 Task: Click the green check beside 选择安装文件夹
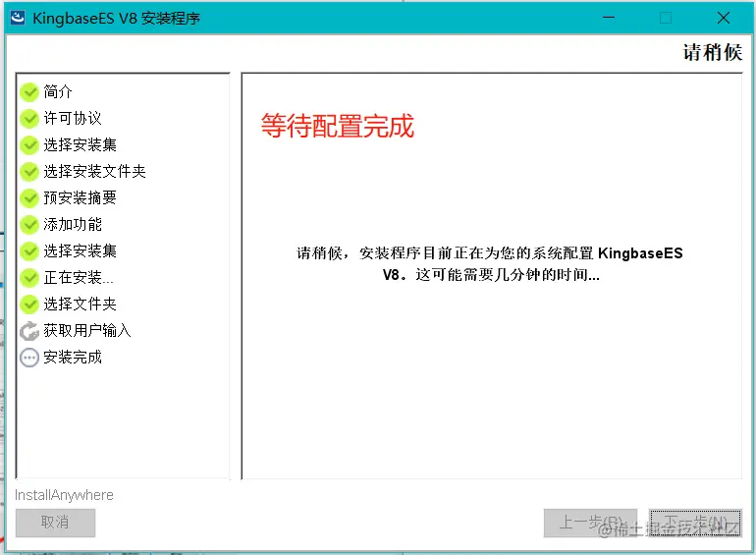[x=29, y=172]
